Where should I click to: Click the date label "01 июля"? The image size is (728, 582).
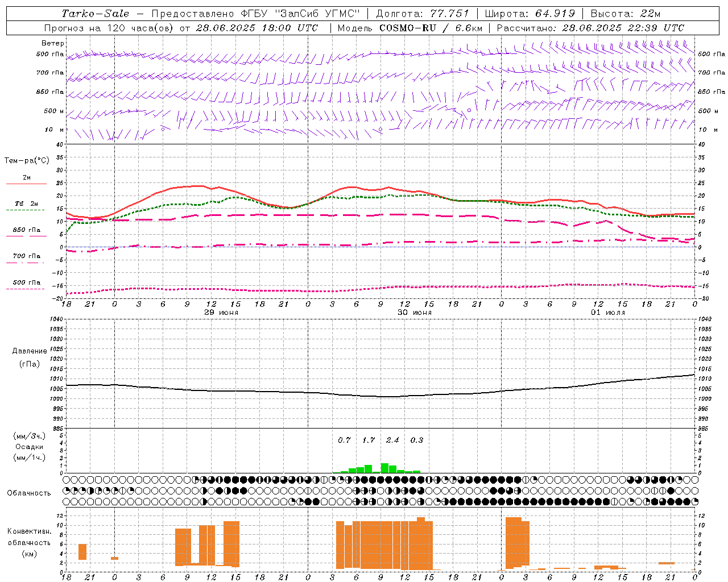pyautogui.click(x=608, y=313)
